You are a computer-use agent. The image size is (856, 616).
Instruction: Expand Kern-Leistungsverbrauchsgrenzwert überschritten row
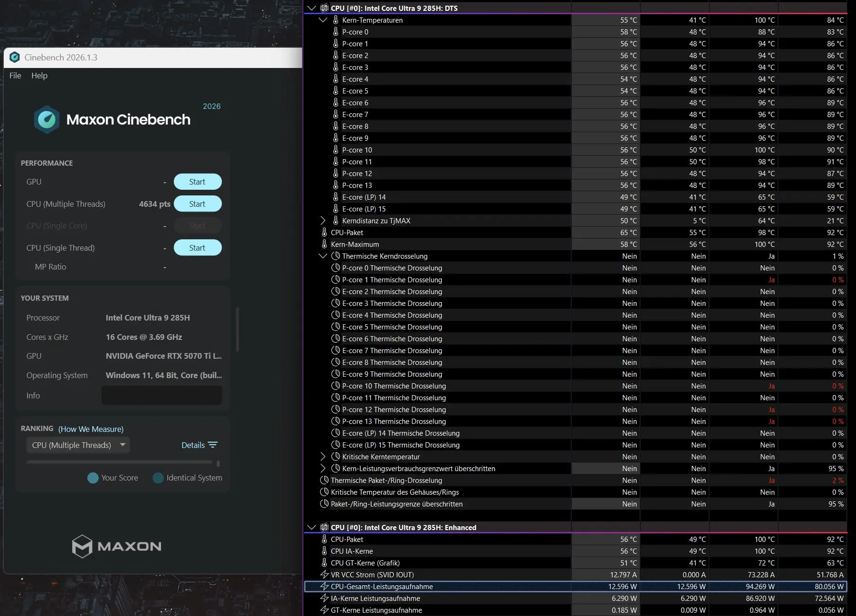(x=323, y=468)
